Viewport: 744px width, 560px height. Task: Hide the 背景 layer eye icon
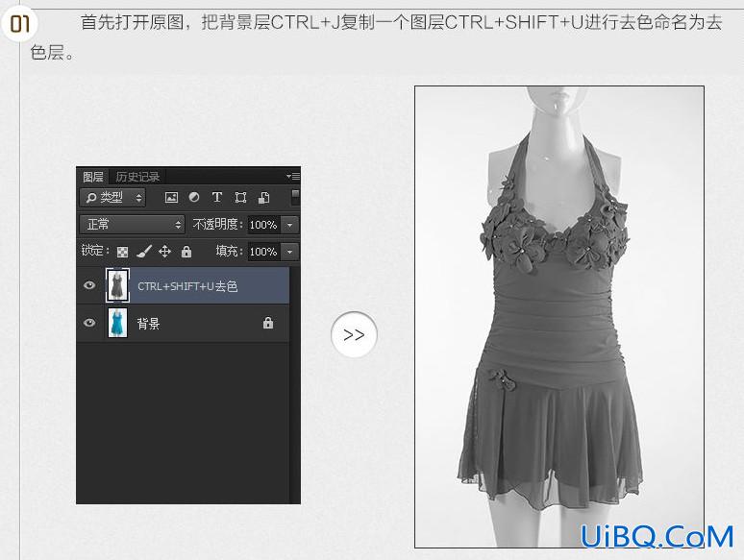pos(89,323)
